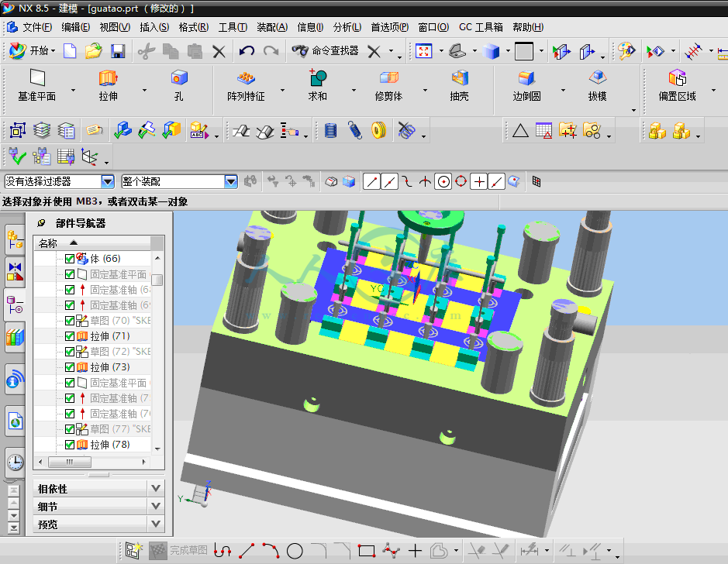The width and height of the screenshot is (728, 564).
Task: Click the 求和 unite tool
Action: click(x=318, y=85)
